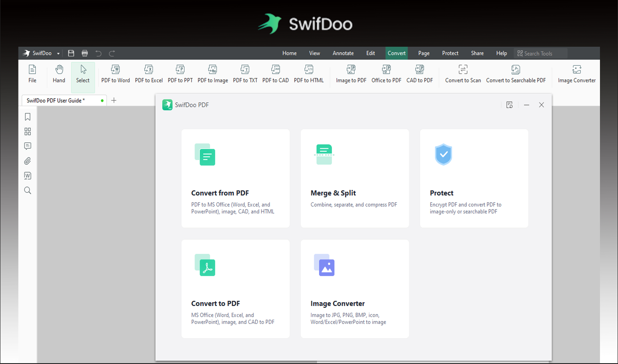Click the Print icon in title bar
Screen dimensions: 618x364
tap(85, 53)
